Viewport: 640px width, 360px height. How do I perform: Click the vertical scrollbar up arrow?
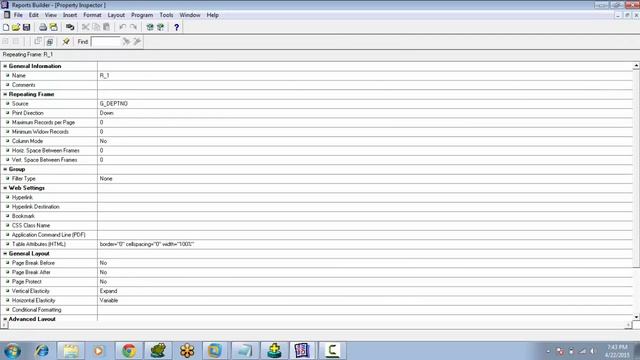pyautogui.click(x=636, y=65)
